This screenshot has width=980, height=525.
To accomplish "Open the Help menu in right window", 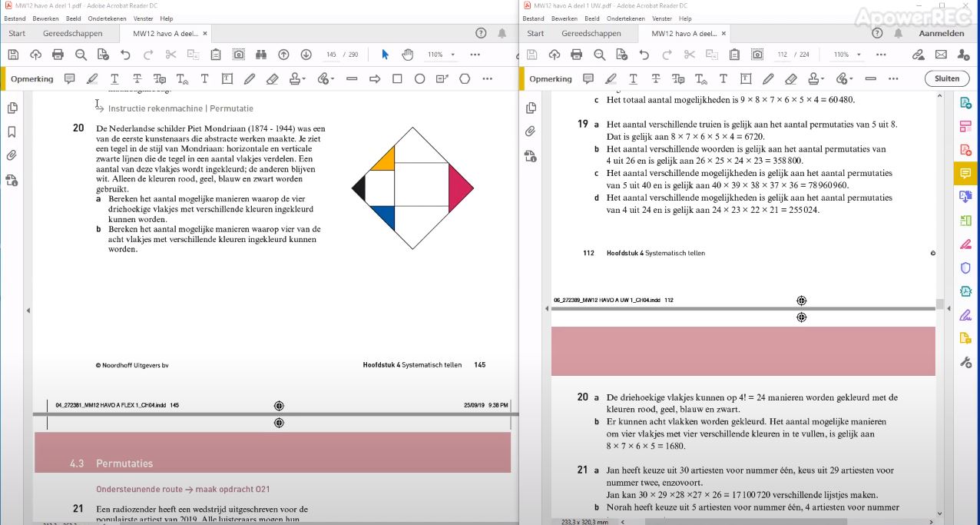I will click(x=684, y=18).
